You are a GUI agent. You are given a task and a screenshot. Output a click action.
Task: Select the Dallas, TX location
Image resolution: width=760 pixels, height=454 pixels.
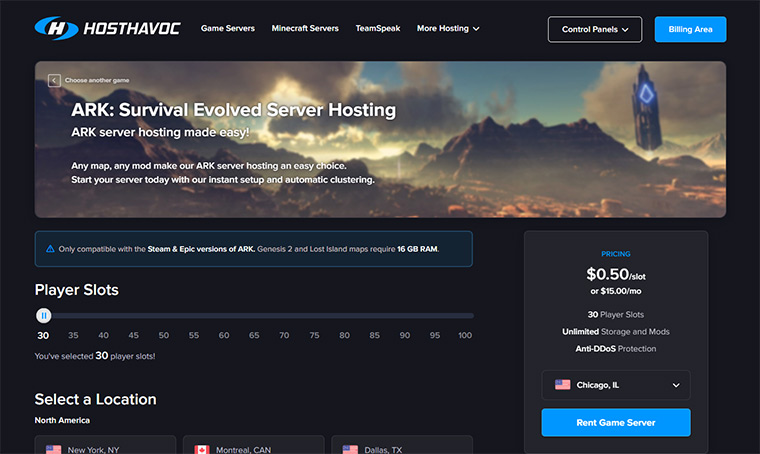point(402,445)
